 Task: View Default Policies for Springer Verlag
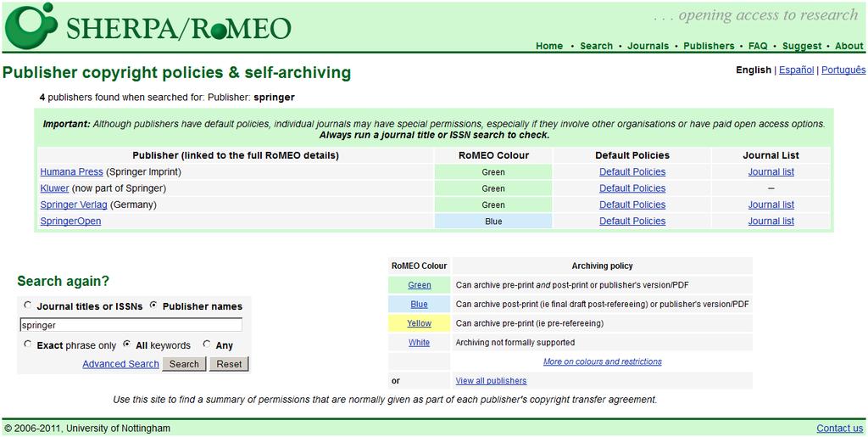632,204
